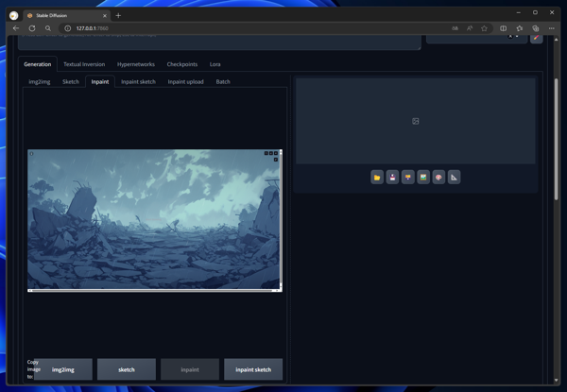Save images as zip archive
The height and width of the screenshot is (392, 567).
(x=408, y=178)
